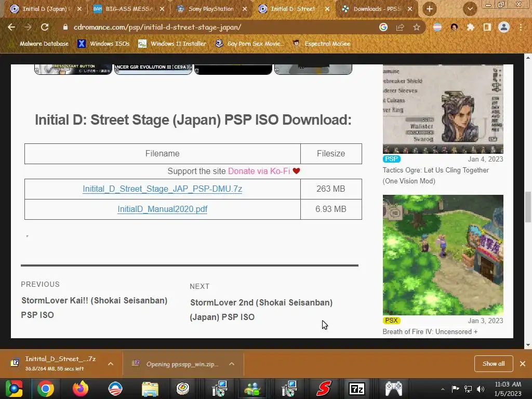532x399 pixels.
Task: Go back to the previous page
Action: (x=11, y=27)
